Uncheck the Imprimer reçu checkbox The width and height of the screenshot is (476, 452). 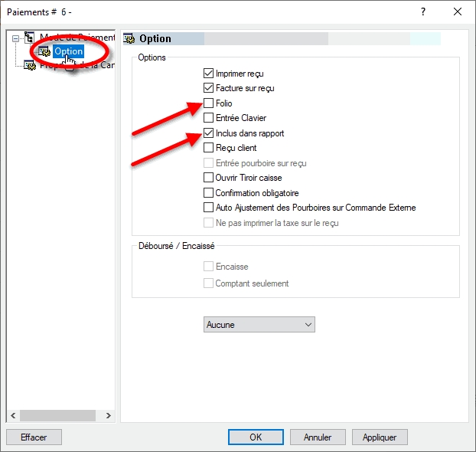pyautogui.click(x=208, y=74)
